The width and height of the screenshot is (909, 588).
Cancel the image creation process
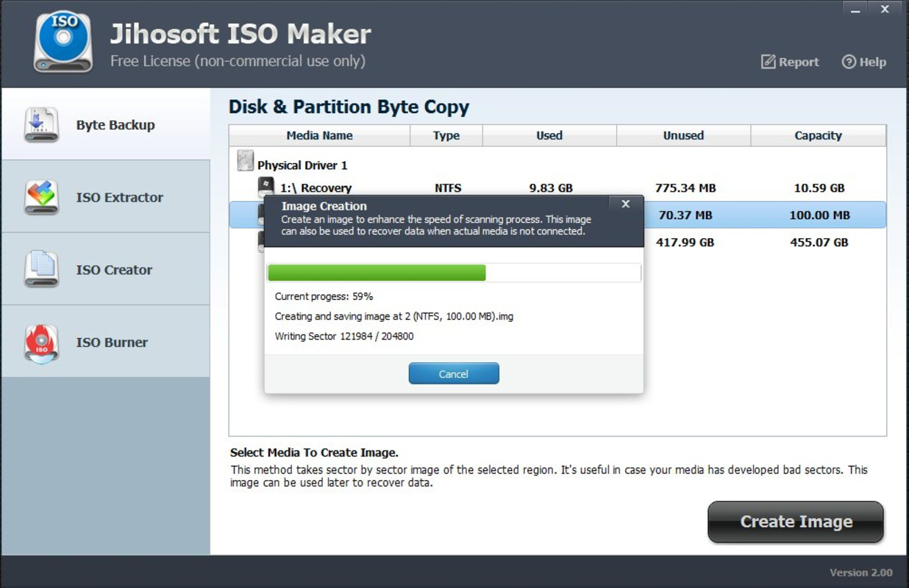454,373
